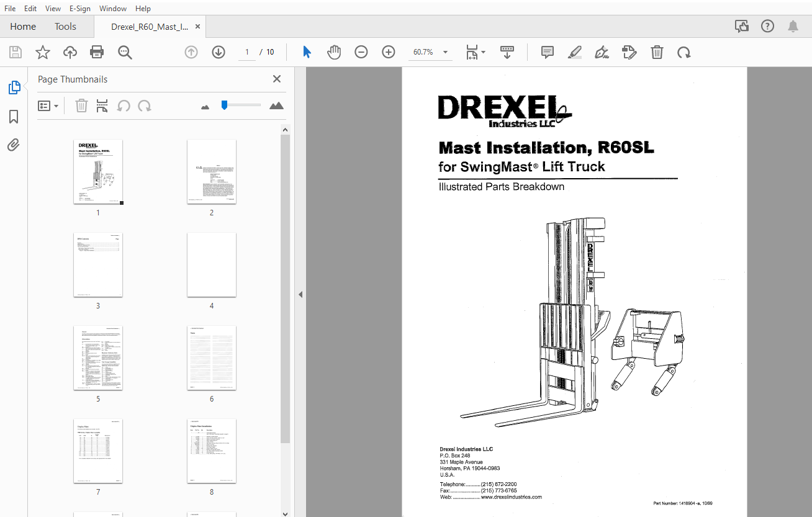This screenshot has width=812, height=517.
Task: Click www.drexelindustries.com web address text
Action: click(511, 497)
